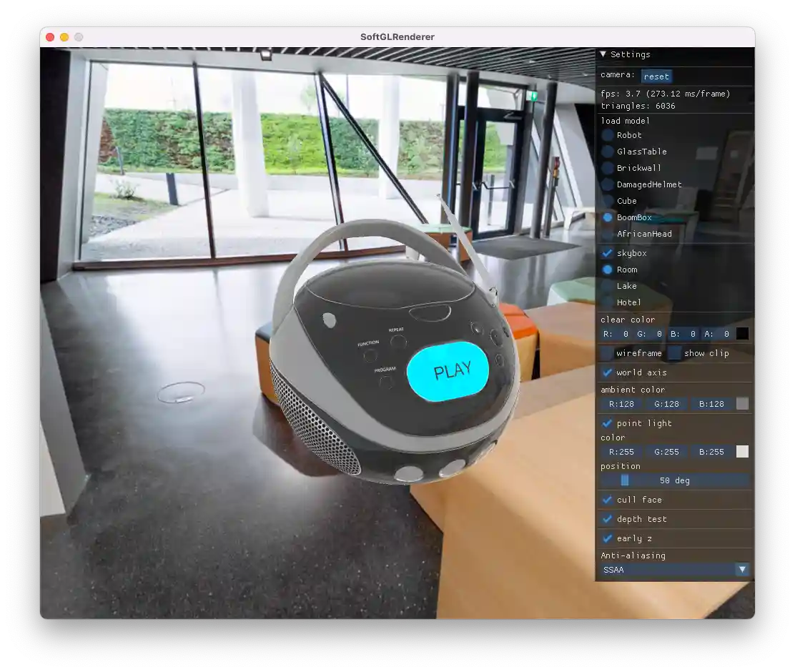795x672 pixels.
Task: Click point light R:255 field
Action: pyautogui.click(x=621, y=452)
